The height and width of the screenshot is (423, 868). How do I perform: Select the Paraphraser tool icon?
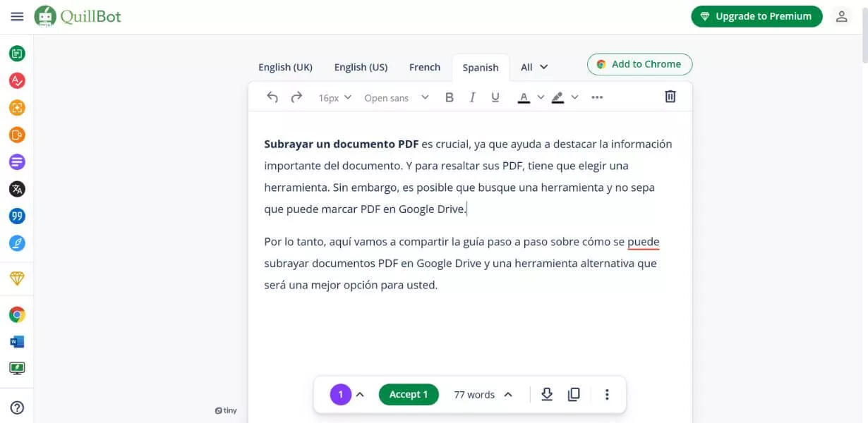[x=16, y=52]
